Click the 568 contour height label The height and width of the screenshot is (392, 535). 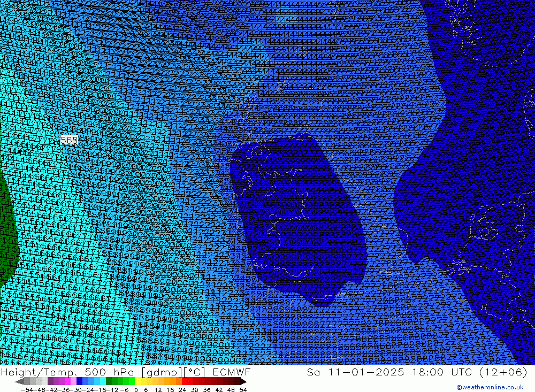[x=69, y=140]
